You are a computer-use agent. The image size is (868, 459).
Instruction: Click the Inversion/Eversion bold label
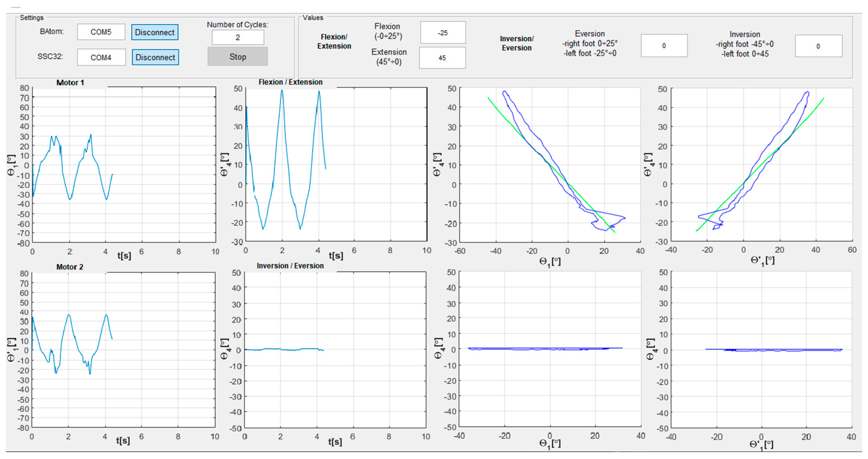(x=517, y=43)
